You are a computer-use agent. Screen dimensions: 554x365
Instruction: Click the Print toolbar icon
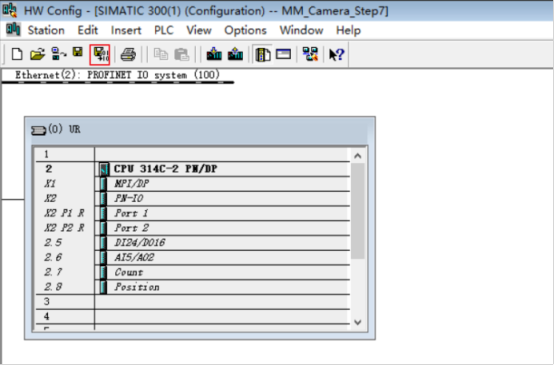click(128, 54)
